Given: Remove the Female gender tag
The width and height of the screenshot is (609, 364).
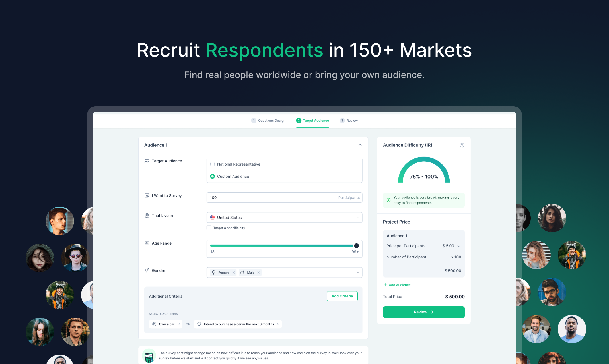Looking at the screenshot, I should pos(234,272).
